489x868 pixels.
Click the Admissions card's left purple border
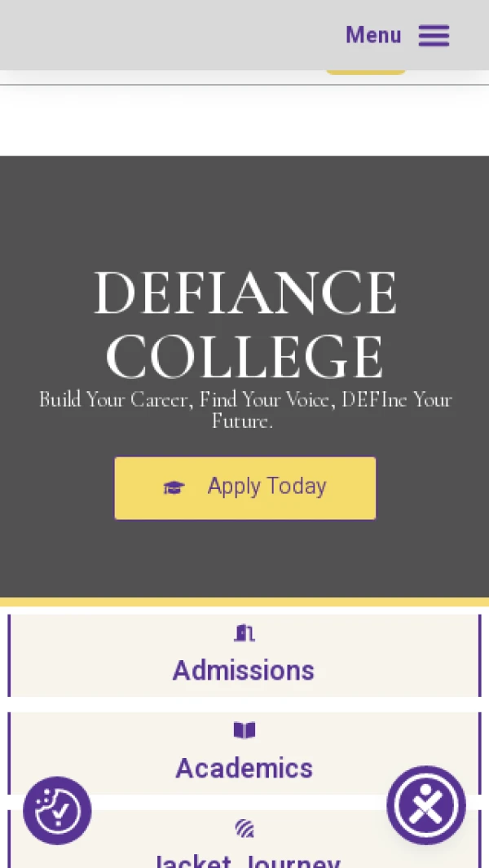tap(9, 655)
